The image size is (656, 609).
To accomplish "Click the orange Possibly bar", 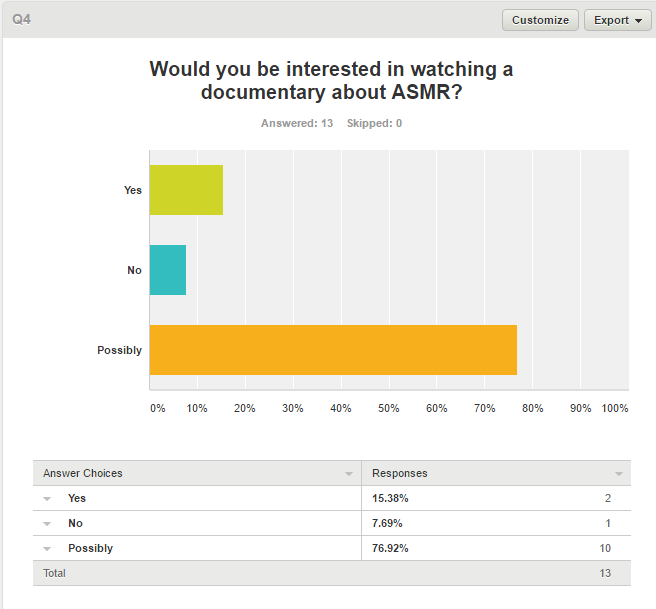I will tap(333, 350).
